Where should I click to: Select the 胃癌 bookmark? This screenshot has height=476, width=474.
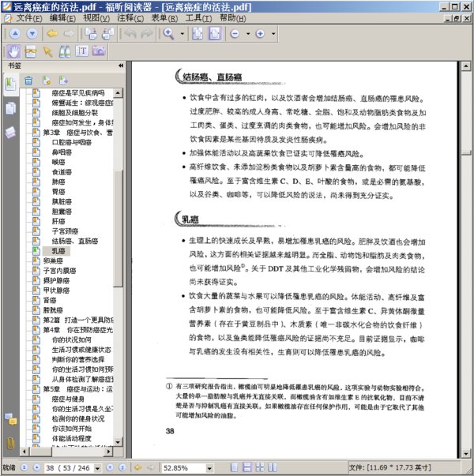(58, 192)
